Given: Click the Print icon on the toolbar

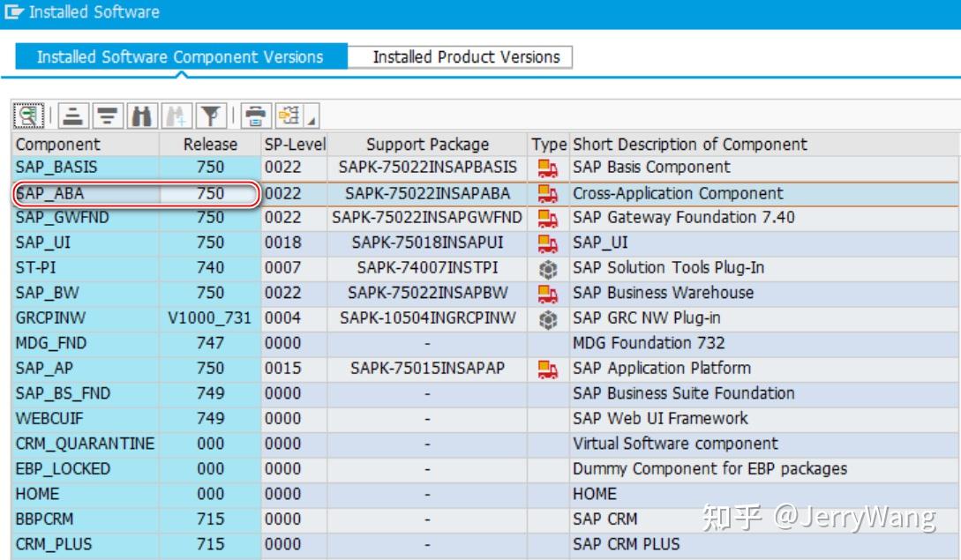Looking at the screenshot, I should click(x=257, y=115).
